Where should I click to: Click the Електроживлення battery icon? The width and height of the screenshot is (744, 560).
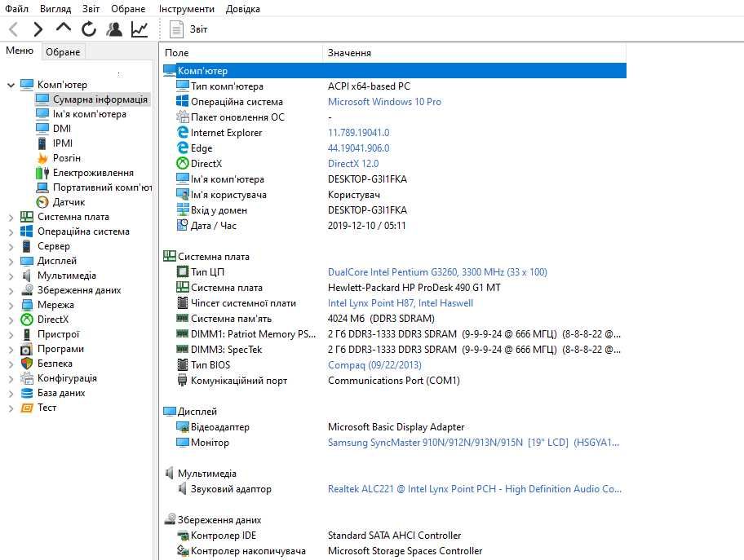tap(42, 173)
